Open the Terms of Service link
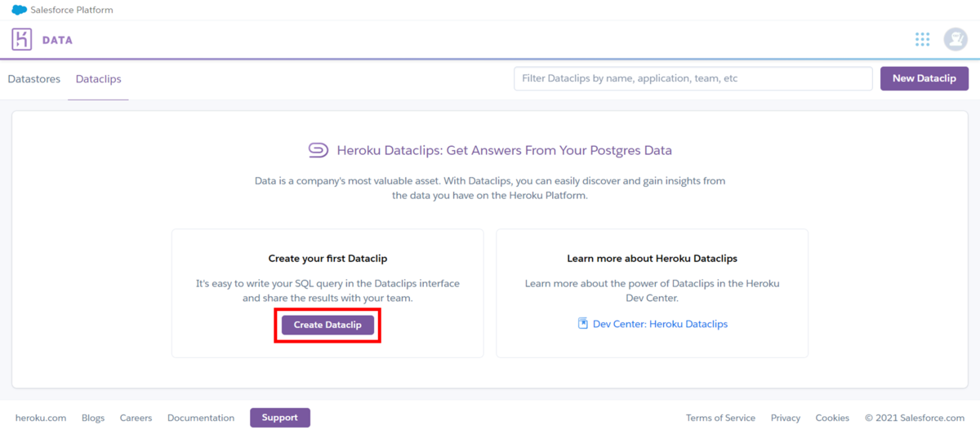 (x=720, y=418)
